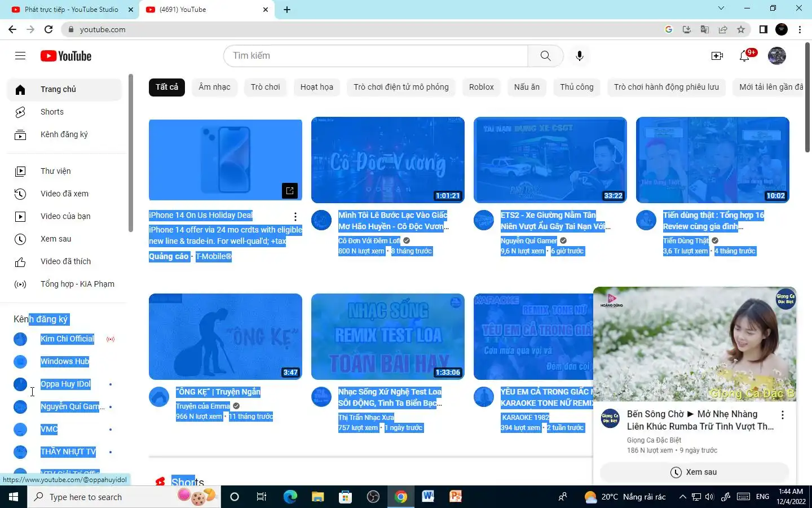Open THẦY NHỤT TV channel
The width and height of the screenshot is (812, 508).
tap(64, 452)
